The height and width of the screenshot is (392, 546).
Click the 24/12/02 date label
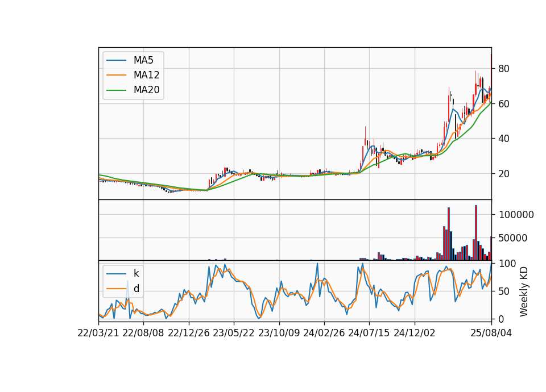pos(415,333)
